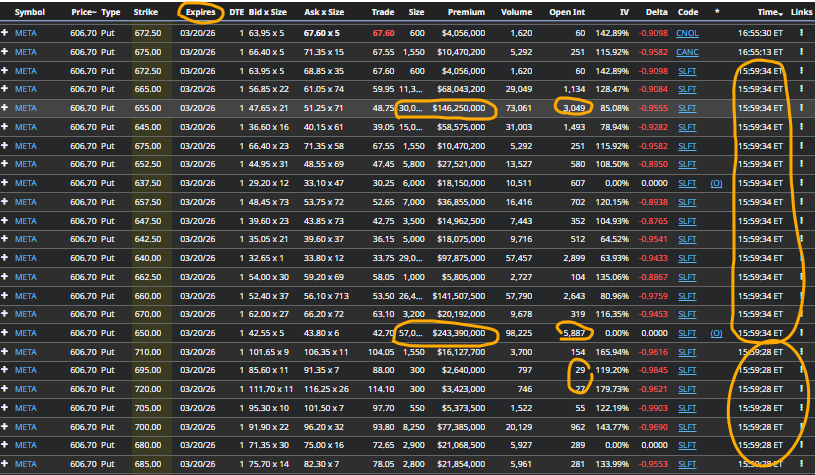Click the star column header icon
This screenshot has height=475, width=815.
click(x=716, y=12)
